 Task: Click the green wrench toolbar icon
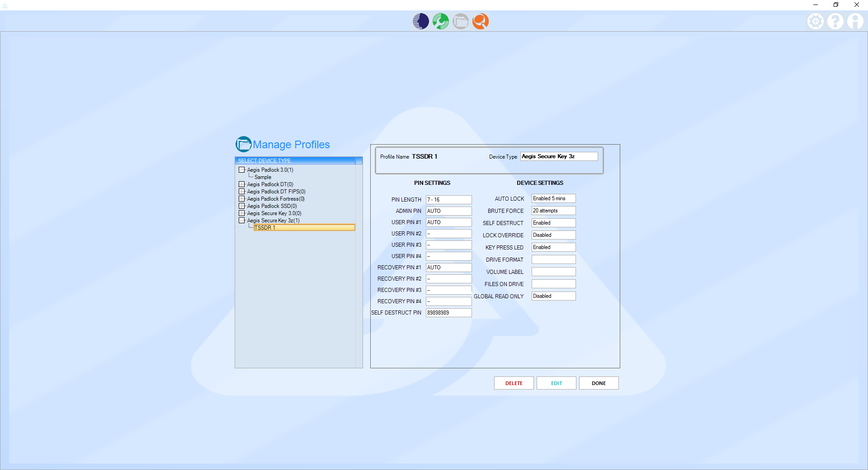tap(440, 21)
